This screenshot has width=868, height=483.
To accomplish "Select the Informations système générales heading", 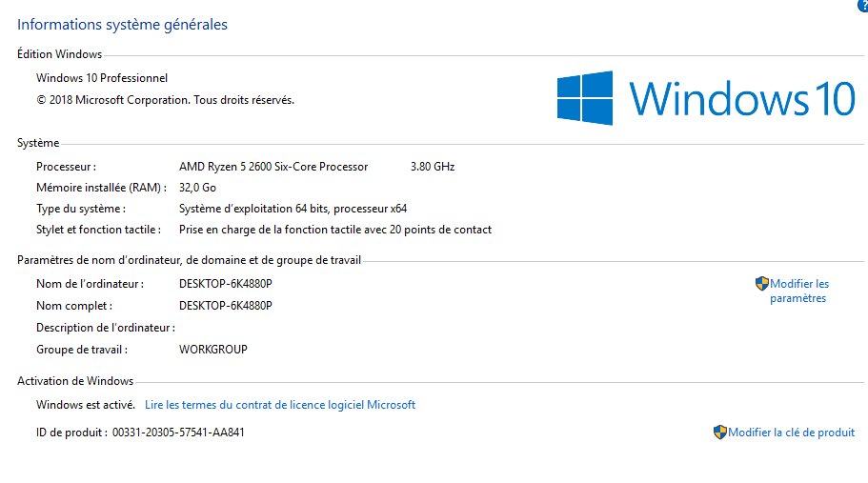I will tap(122, 25).
